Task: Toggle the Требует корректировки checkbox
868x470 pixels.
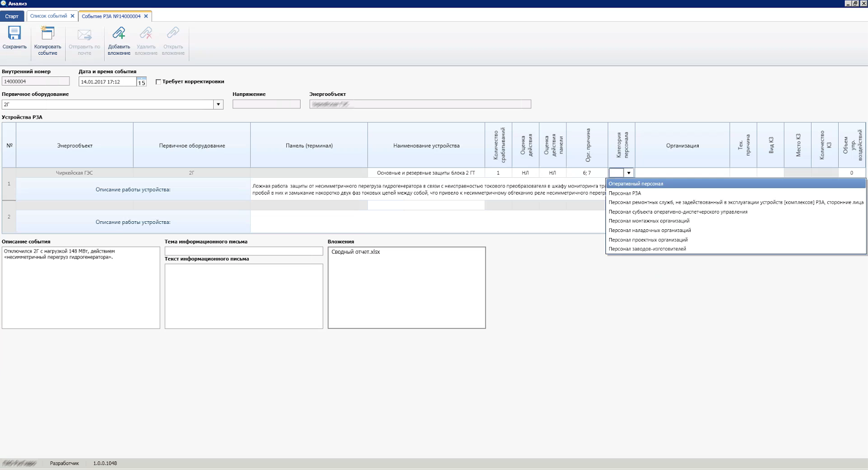Action: (158, 82)
